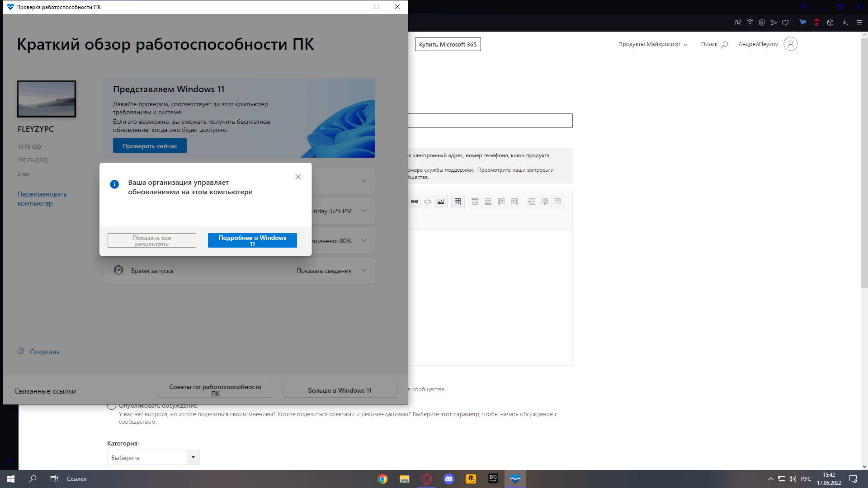Click РУС language indicator in tray
Screen dimensions: 868x488
(806, 479)
